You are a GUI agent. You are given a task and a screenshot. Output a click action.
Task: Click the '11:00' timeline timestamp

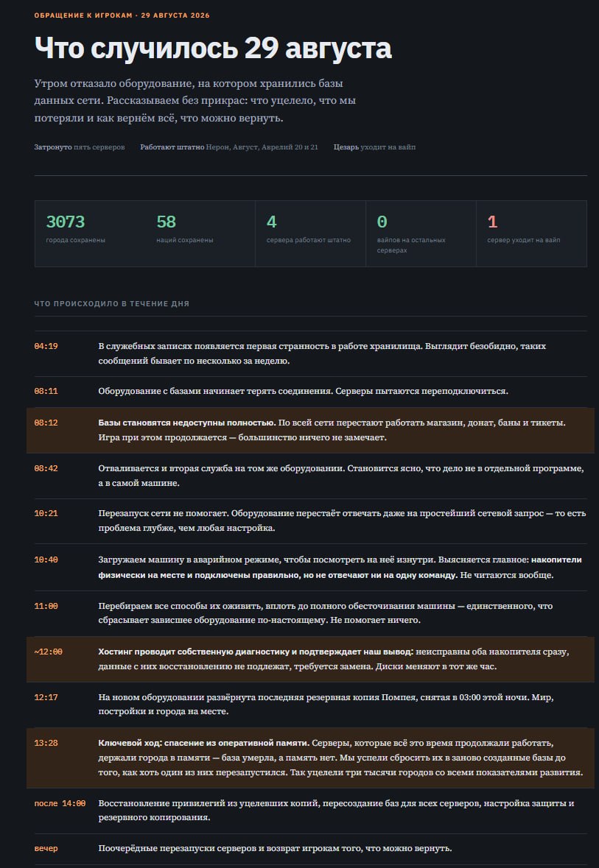[x=46, y=607]
